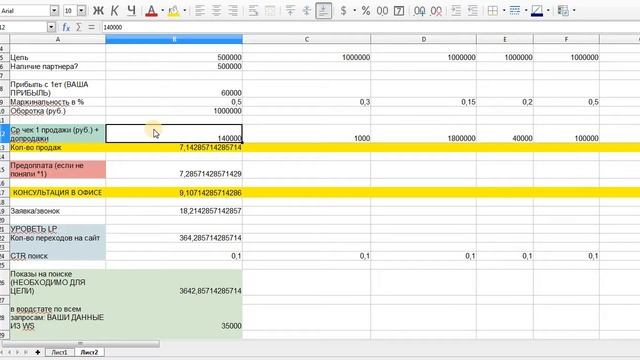Click conditional formatting icon
This screenshot has height=360, width=640.
coord(563,11)
